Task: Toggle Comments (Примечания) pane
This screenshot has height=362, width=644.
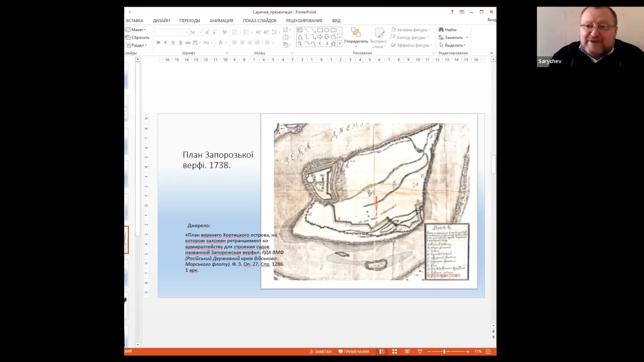Action: 354,351
